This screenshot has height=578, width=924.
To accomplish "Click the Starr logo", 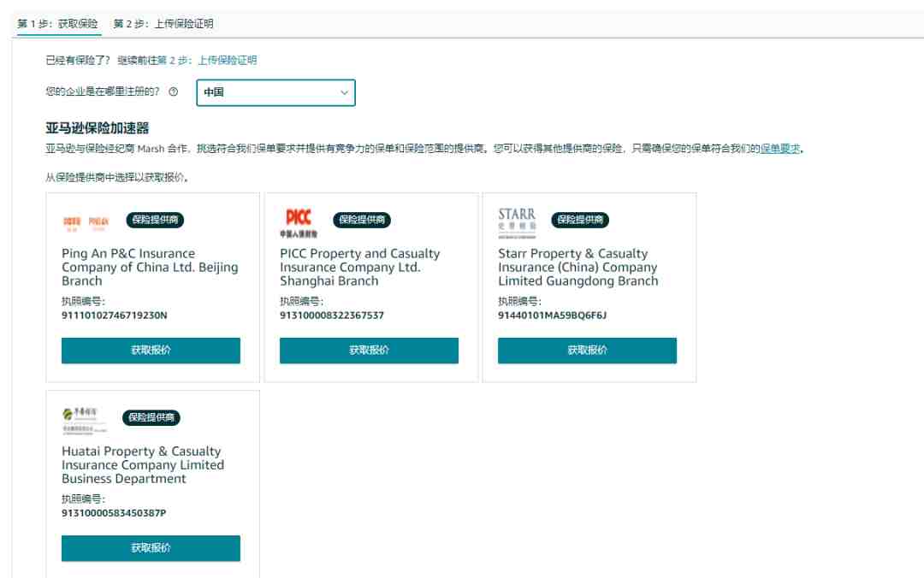I will tap(517, 222).
